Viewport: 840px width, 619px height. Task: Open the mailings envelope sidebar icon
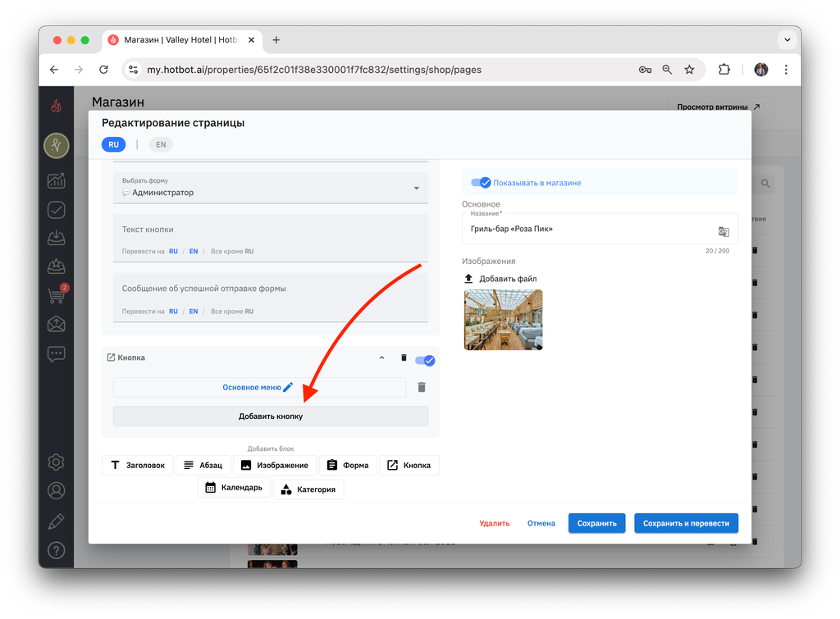point(57,323)
